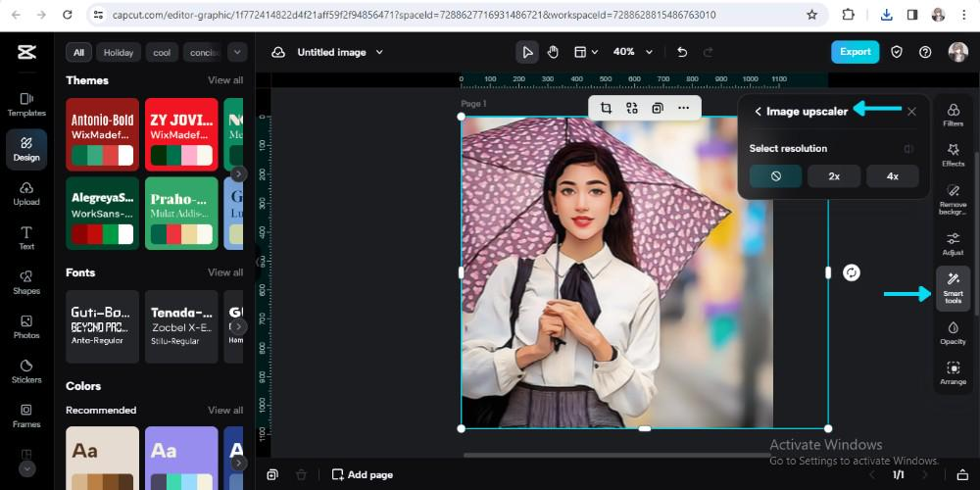This screenshot has width=980, height=490.
Task: Open the layout options dropdown
Action: pos(586,53)
